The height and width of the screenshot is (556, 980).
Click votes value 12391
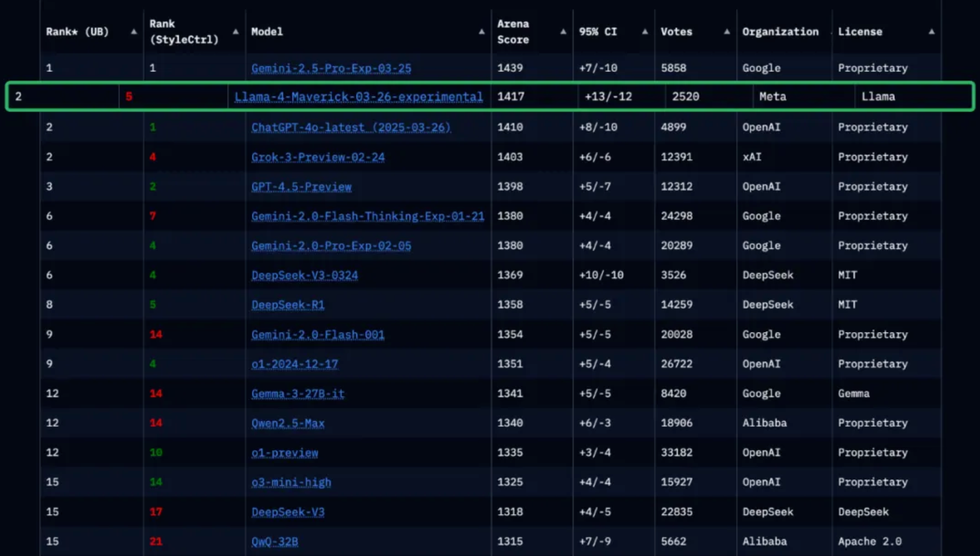coord(677,157)
